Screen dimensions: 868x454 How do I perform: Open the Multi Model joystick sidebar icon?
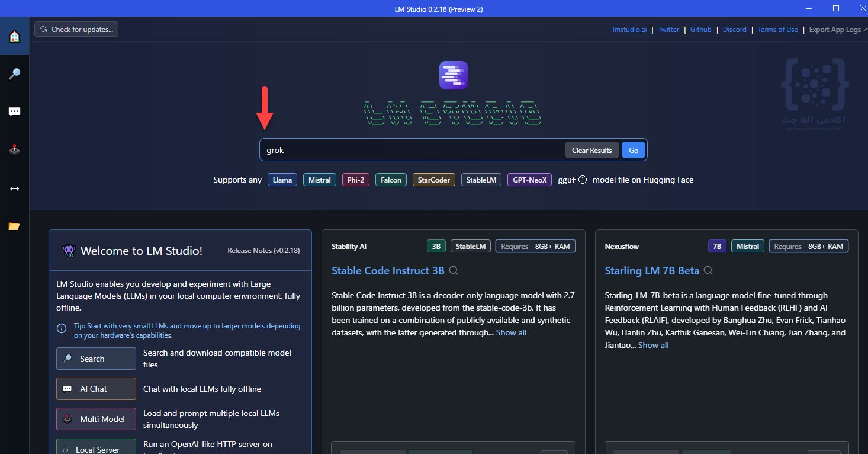click(14, 150)
